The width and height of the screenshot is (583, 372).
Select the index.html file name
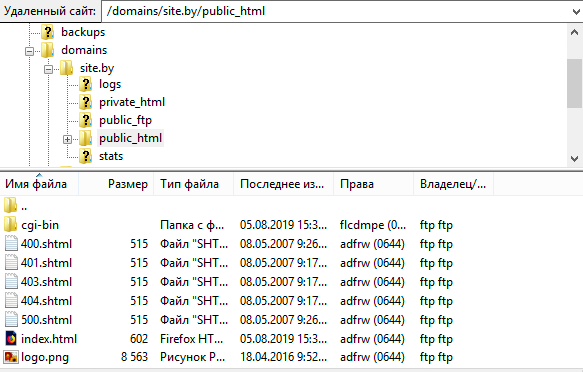click(49, 339)
